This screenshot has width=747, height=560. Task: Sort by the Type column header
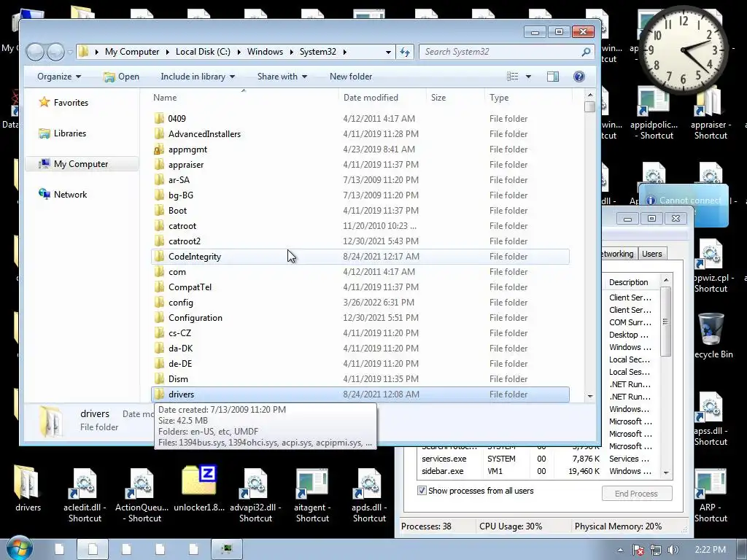pyautogui.click(x=528, y=98)
